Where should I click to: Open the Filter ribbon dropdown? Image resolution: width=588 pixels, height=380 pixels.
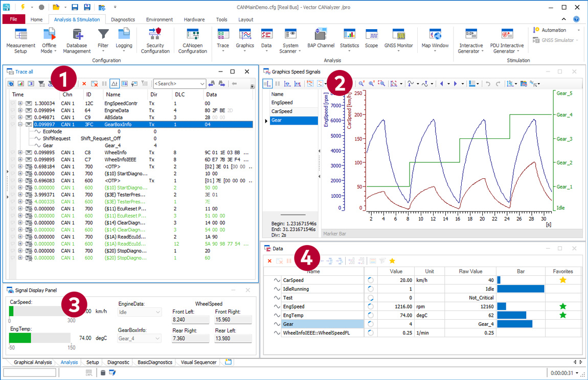pyautogui.click(x=103, y=40)
